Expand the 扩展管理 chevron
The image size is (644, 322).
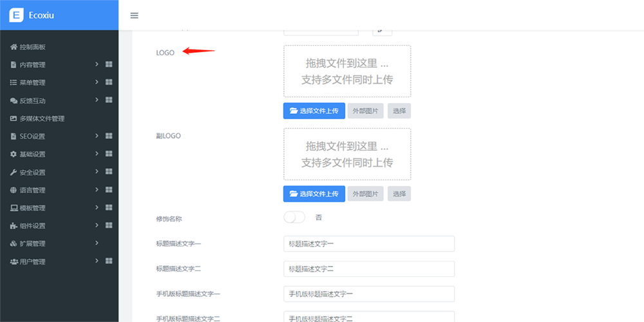[x=97, y=243]
